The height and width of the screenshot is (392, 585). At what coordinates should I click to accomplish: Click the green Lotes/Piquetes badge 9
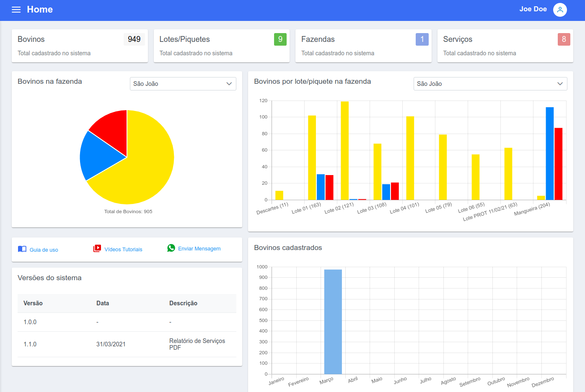click(x=280, y=39)
